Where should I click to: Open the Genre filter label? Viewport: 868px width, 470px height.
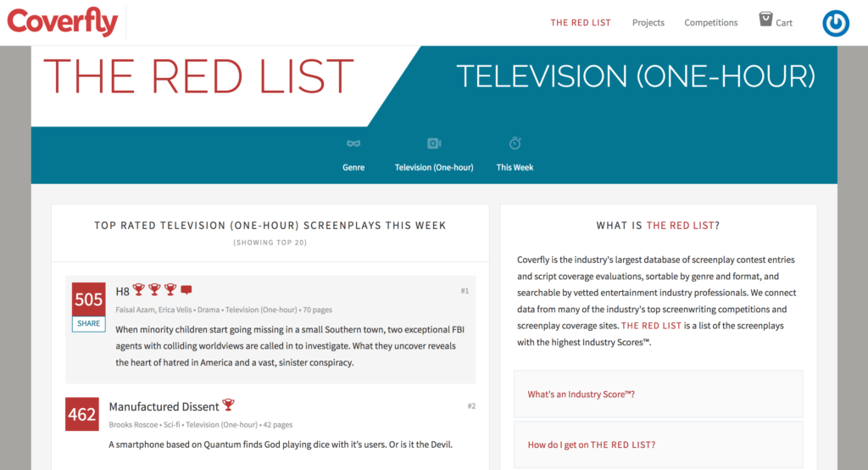click(x=353, y=167)
